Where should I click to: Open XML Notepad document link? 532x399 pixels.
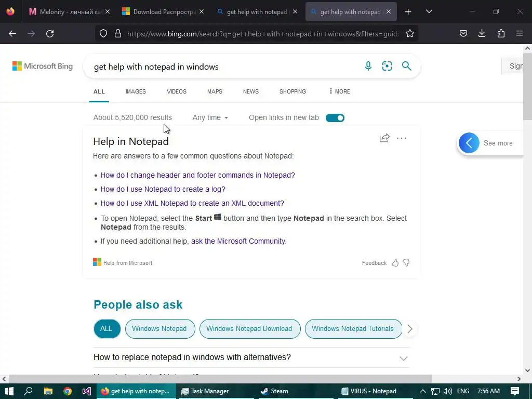(192, 203)
